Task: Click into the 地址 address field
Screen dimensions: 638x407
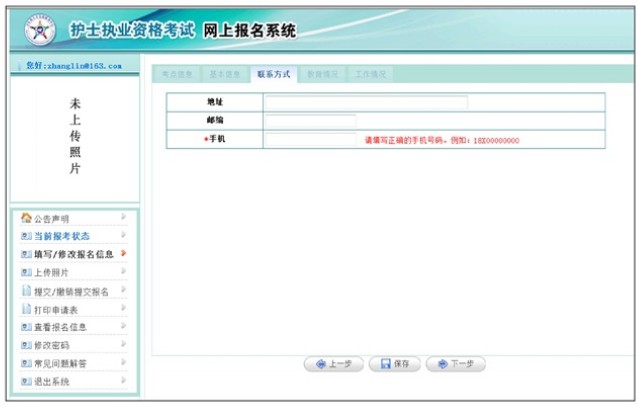Action: [366, 102]
